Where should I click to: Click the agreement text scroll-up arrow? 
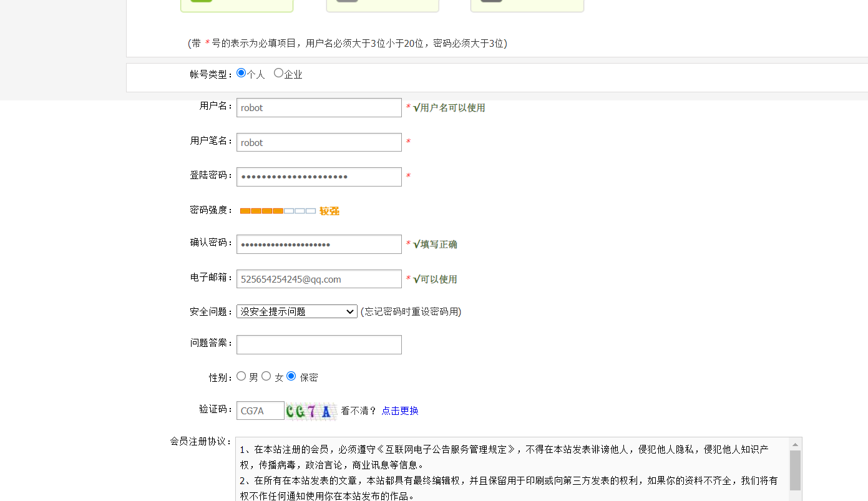[796, 444]
